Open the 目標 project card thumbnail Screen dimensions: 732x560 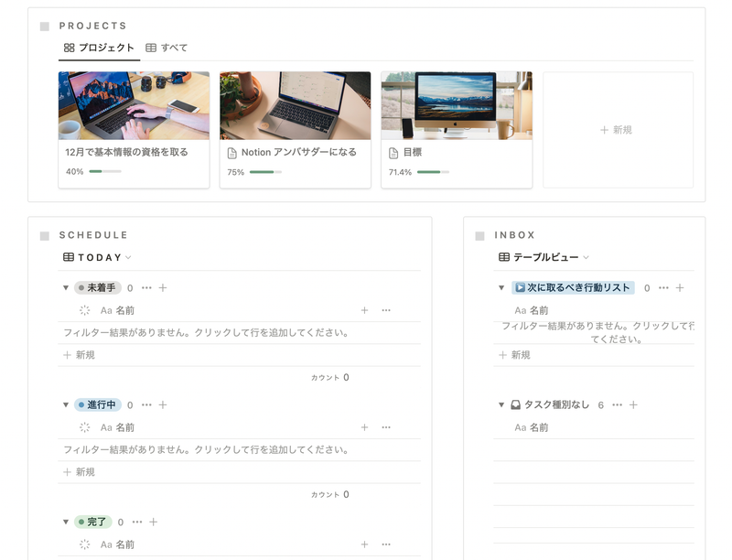click(x=456, y=105)
